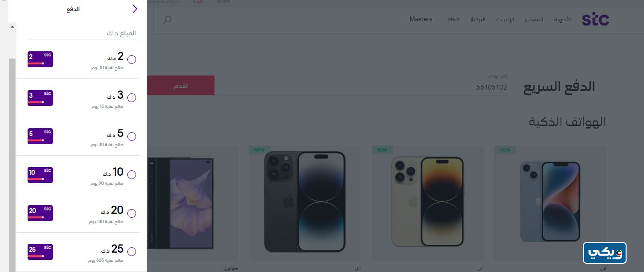This screenshot has height=272, width=644.
Task: Open the search magnifier icon
Action: (x=167, y=20)
